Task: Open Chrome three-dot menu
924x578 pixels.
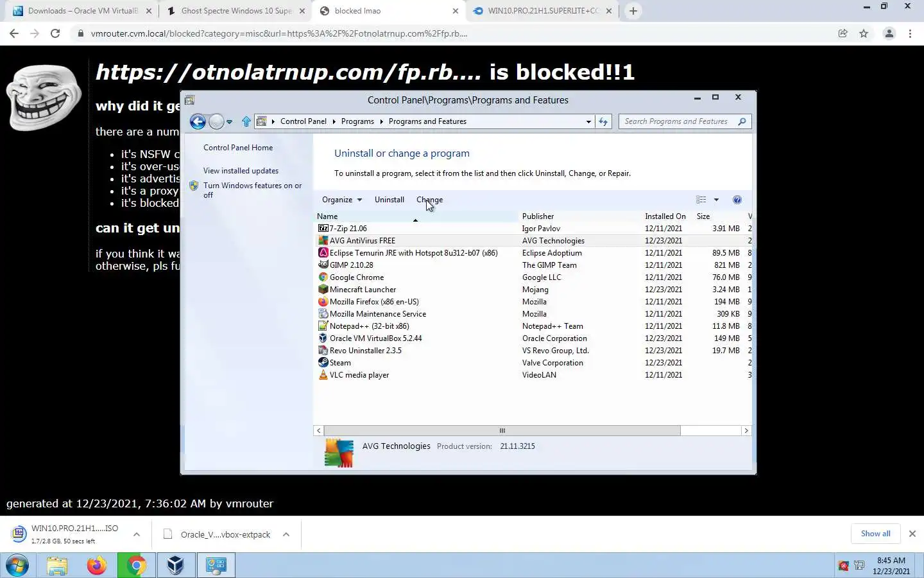Action: point(910,33)
